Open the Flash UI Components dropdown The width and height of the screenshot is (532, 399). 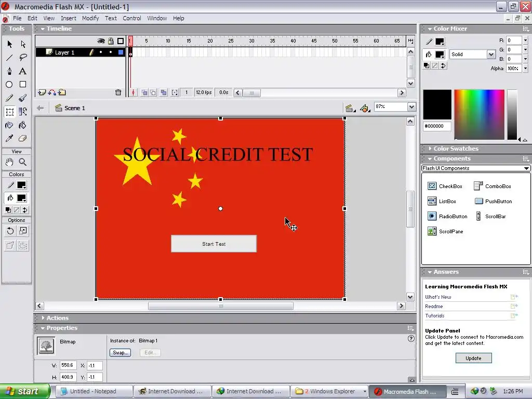(x=476, y=168)
